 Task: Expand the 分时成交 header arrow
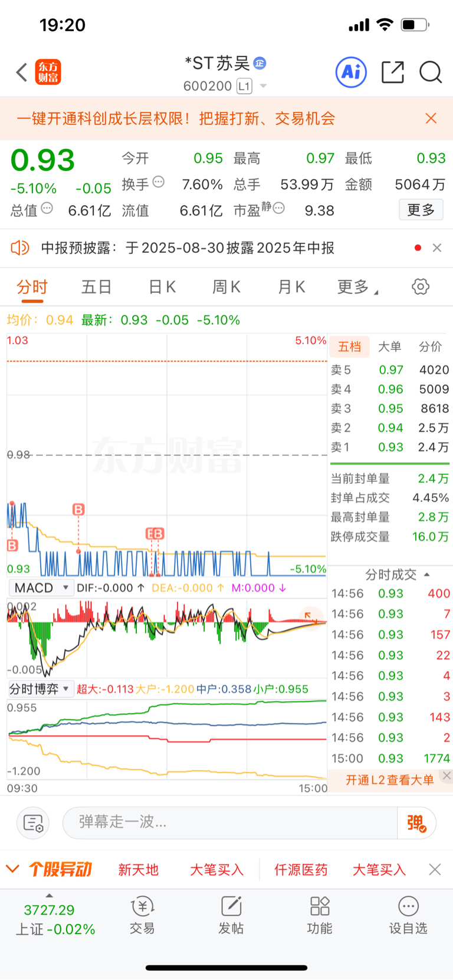click(x=427, y=574)
